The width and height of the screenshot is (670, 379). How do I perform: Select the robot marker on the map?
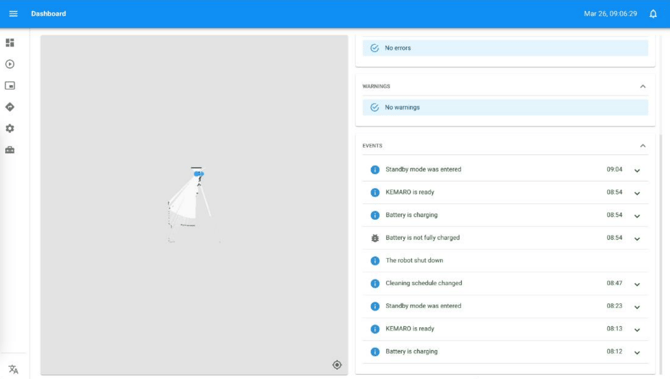pyautogui.click(x=199, y=173)
